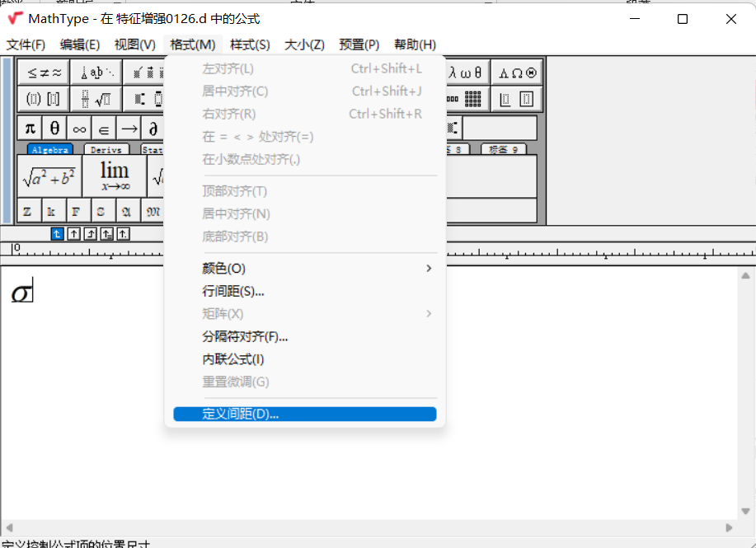Screen dimensions: 756x548
Task: Open the relational symbols palette (≤ ≠ ≈)
Action: coord(44,73)
